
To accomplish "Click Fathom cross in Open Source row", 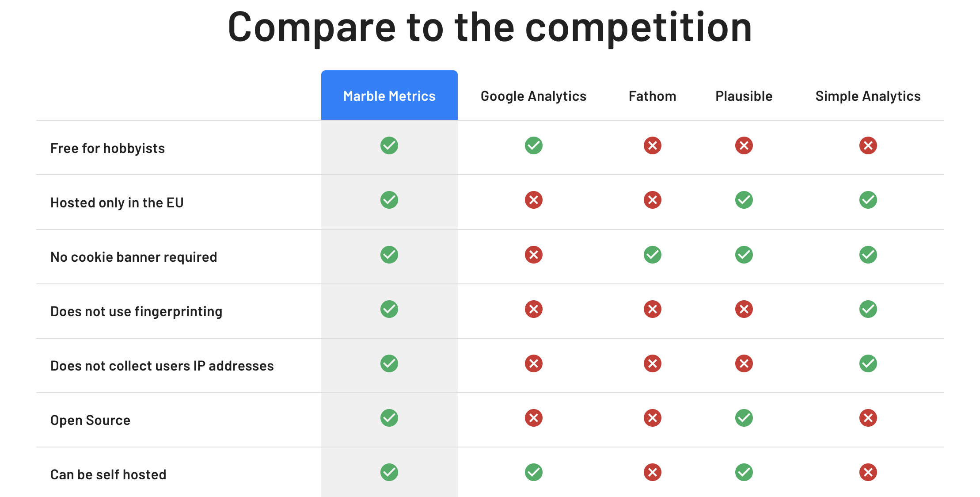I will click(x=653, y=418).
